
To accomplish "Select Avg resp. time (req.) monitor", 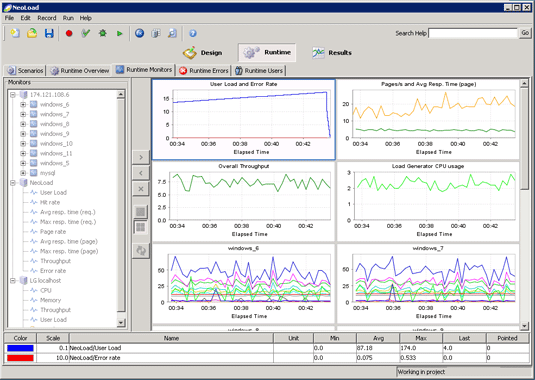I will [x=68, y=212].
